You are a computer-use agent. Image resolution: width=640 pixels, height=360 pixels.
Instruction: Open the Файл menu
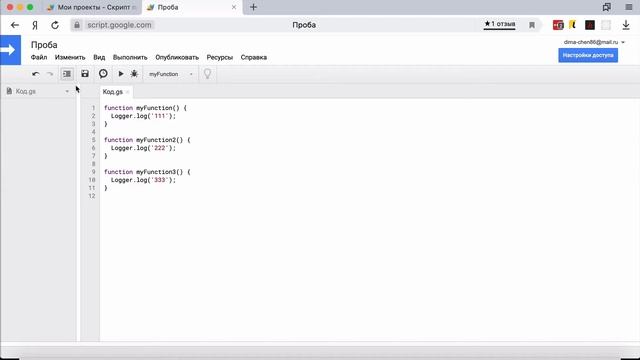click(39, 58)
